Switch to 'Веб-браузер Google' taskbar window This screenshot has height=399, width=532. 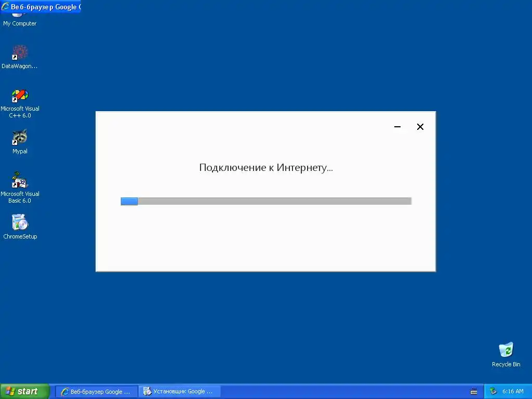coord(96,392)
